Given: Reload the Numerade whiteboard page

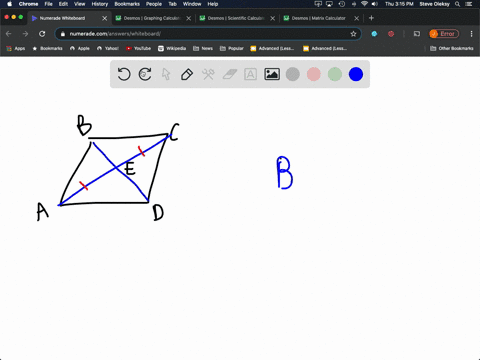Looking at the screenshot, I should (42, 34).
